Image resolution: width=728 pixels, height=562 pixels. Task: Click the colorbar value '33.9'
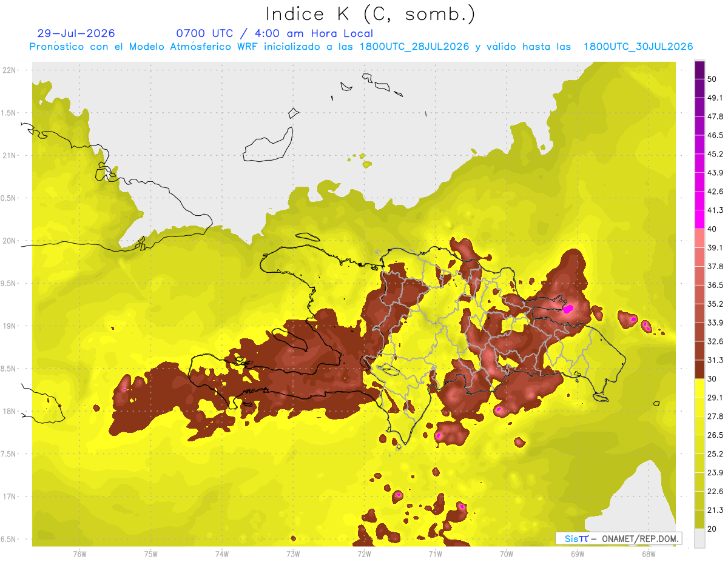click(715, 323)
